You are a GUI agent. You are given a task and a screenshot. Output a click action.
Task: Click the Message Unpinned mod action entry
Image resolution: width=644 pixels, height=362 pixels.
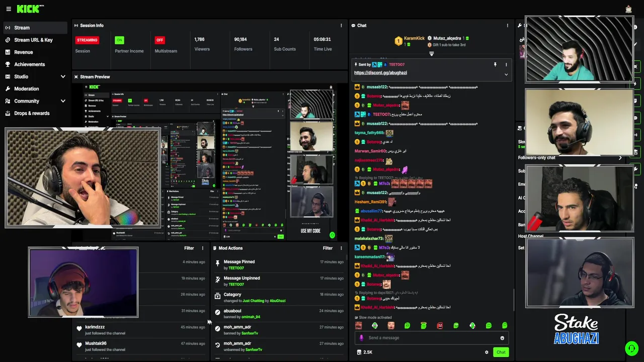pos(279,281)
